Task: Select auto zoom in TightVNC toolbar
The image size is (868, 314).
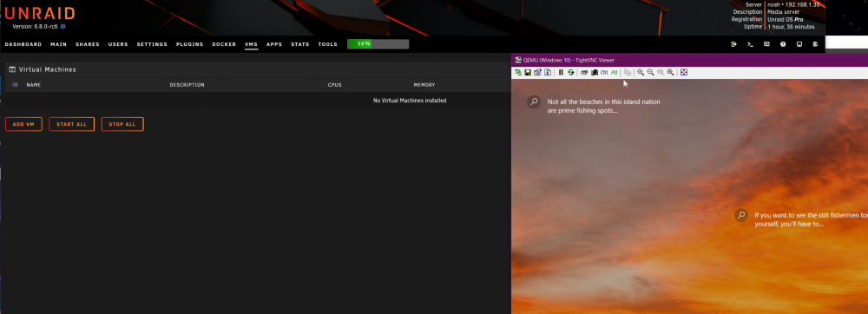Action: coord(670,72)
